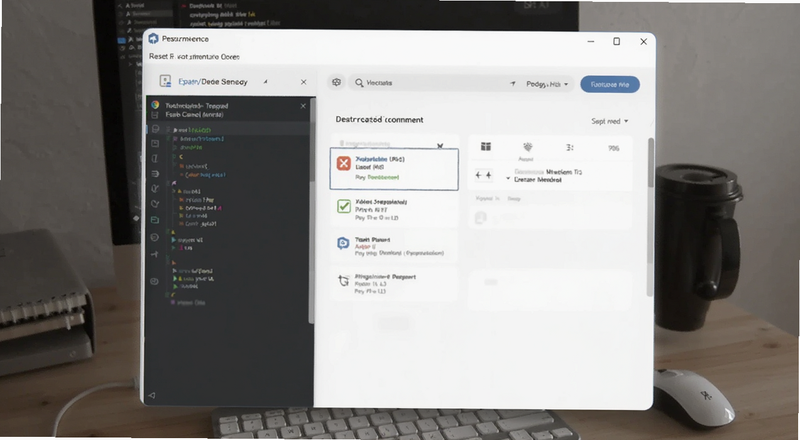
Task: Select the first card with red X
Action: (394, 168)
